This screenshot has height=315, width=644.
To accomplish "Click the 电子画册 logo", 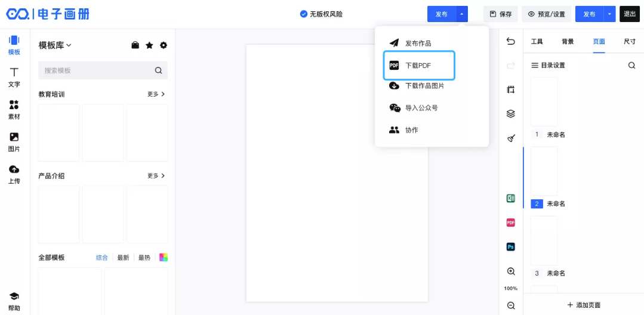I will pos(47,14).
